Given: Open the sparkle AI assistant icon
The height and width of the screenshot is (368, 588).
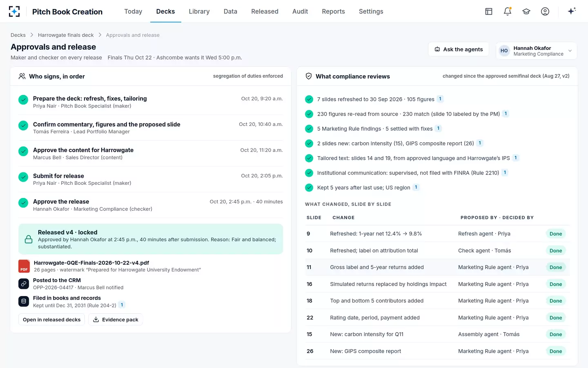Looking at the screenshot, I should tap(572, 11).
